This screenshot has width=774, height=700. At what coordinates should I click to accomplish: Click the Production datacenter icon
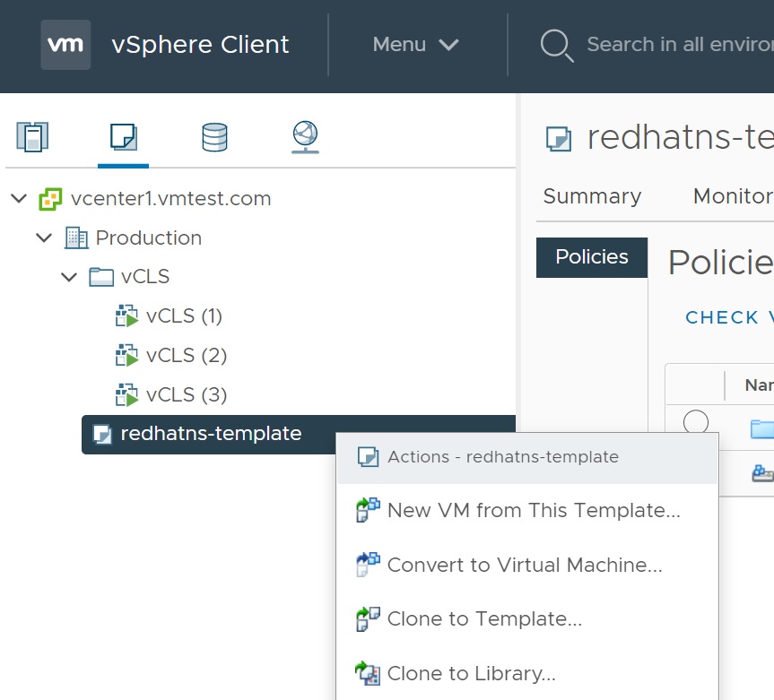(x=76, y=238)
